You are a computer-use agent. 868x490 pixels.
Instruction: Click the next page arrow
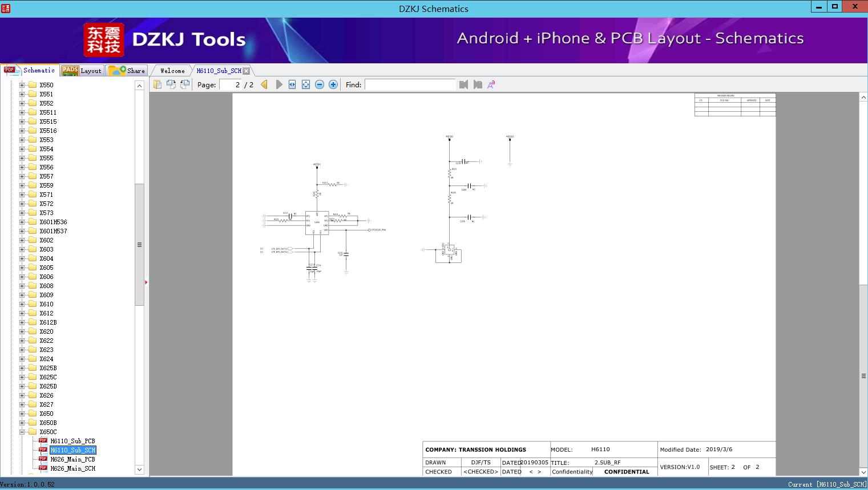(x=279, y=84)
